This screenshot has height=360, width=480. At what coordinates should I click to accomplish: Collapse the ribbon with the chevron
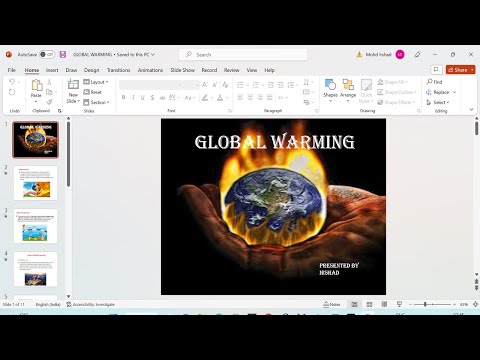pyautogui.click(x=471, y=109)
